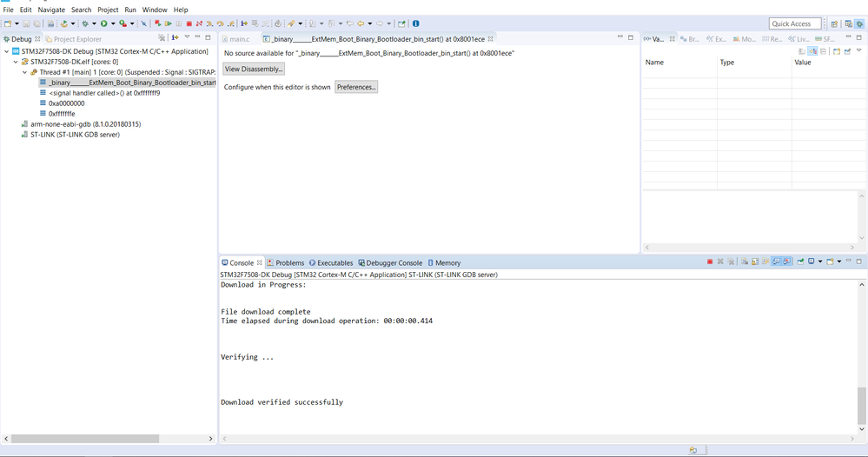Switch to the C/C++ perspective icon
The width and height of the screenshot is (868, 457).
848,23
